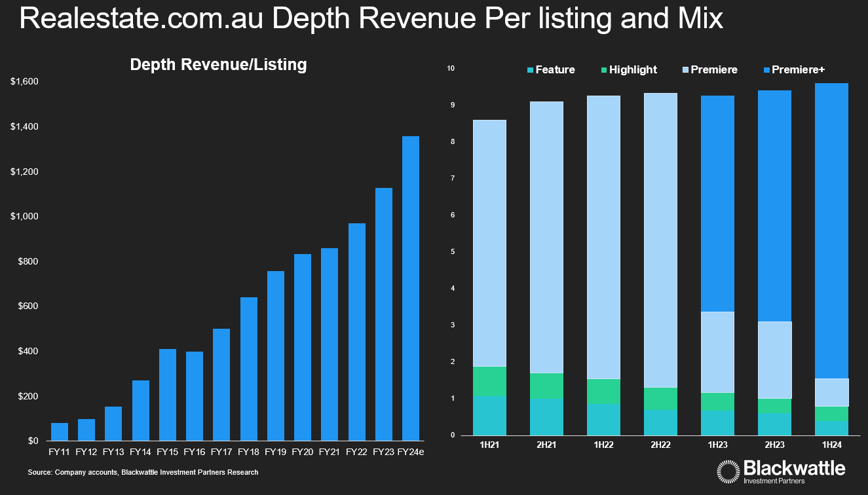Click the Feature legend color square
Viewport: 868px width, 495px height.
point(530,70)
